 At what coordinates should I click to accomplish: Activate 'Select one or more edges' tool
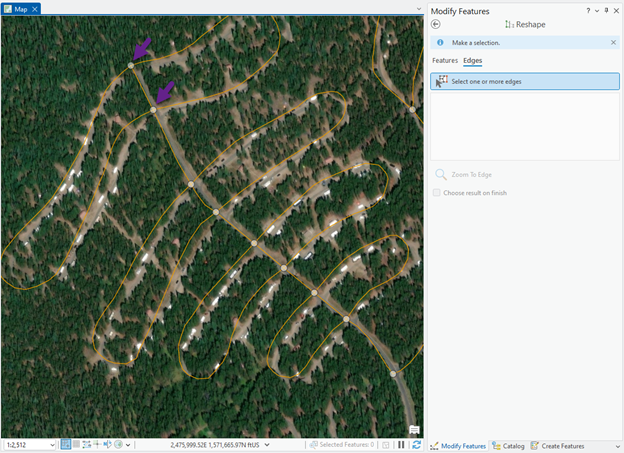click(525, 81)
